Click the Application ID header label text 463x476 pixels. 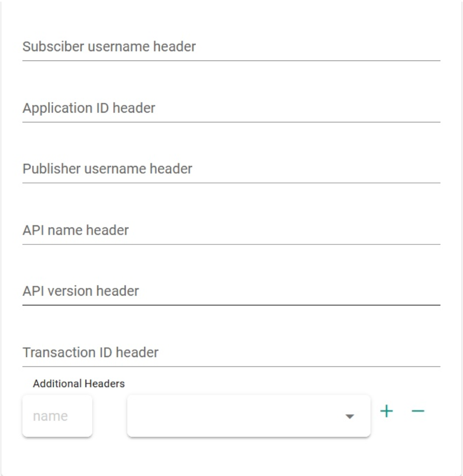coord(89,109)
